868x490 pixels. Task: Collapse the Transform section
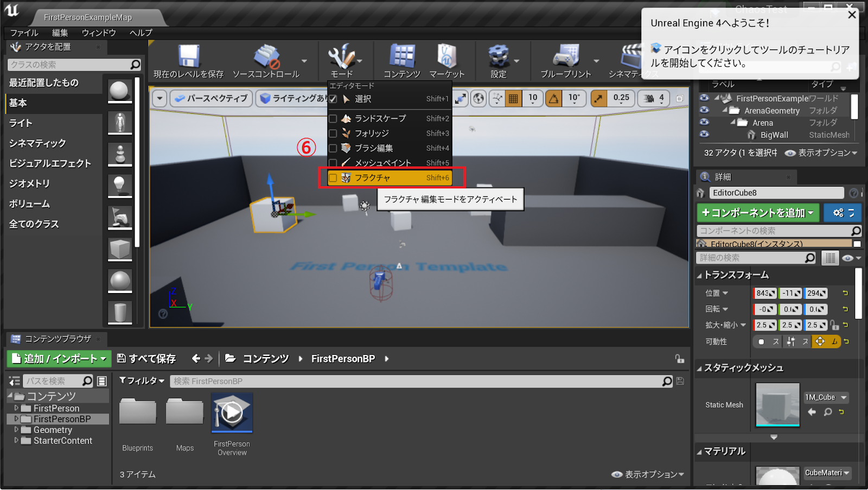(x=699, y=276)
